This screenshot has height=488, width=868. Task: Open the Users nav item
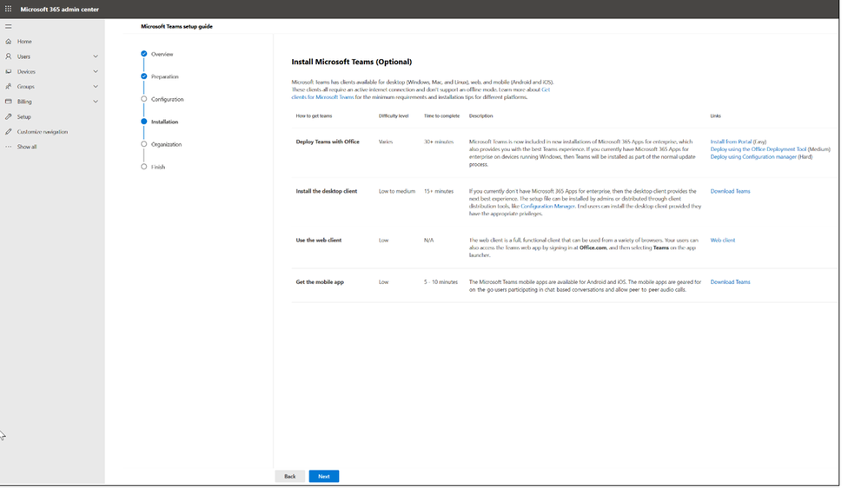point(23,56)
